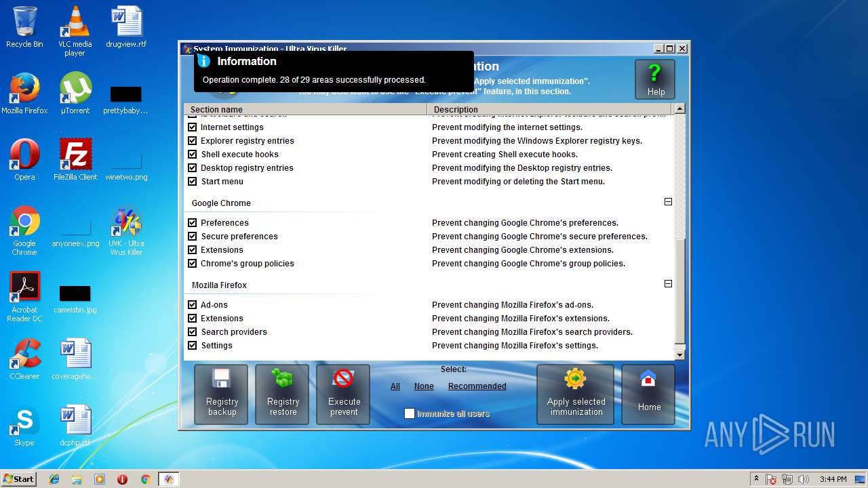Select coverageha... document on desktop

pos(75,359)
